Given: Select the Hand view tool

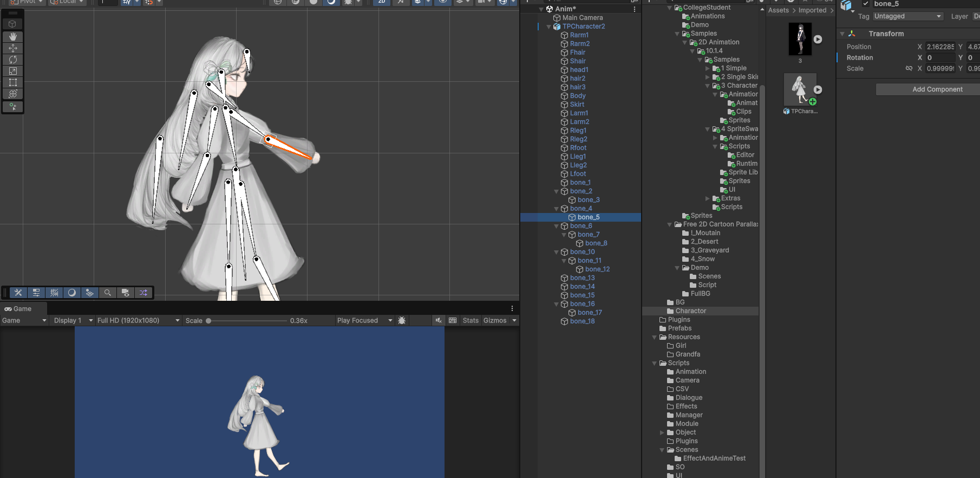Looking at the screenshot, I should point(13,36).
